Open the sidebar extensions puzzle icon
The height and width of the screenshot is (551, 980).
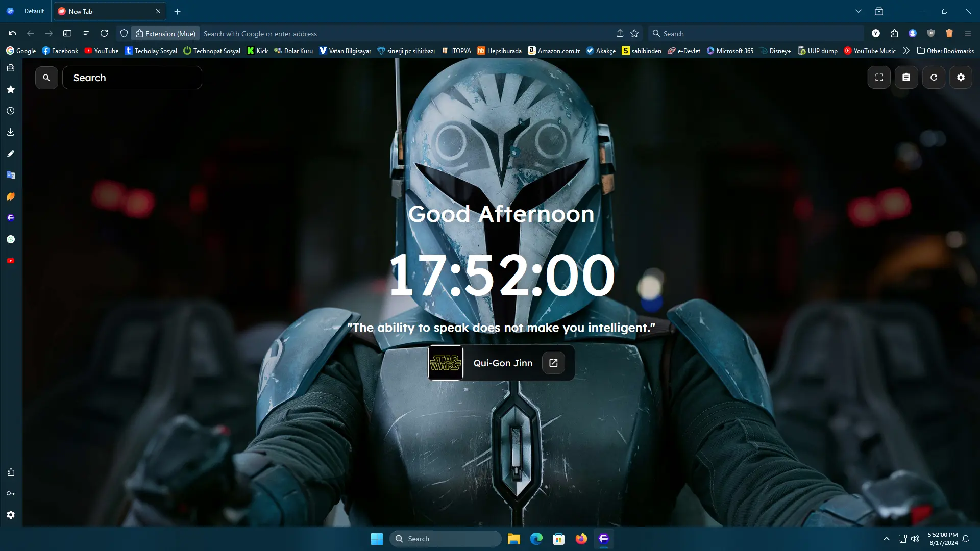[x=11, y=472]
